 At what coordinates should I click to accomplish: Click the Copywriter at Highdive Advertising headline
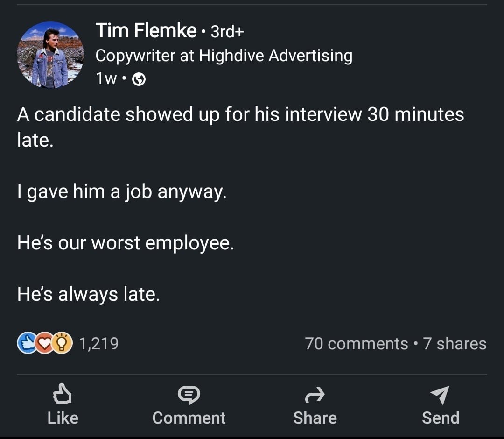pos(224,56)
